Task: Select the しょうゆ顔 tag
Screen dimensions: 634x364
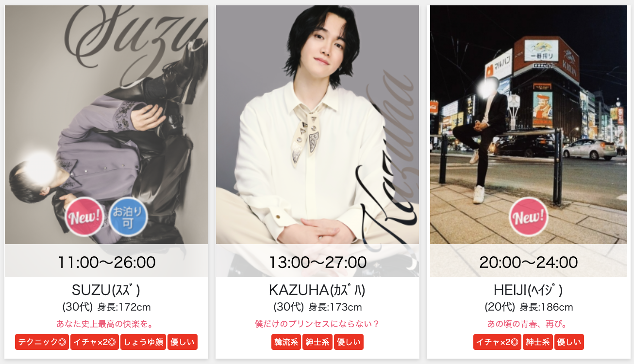Action: (143, 342)
